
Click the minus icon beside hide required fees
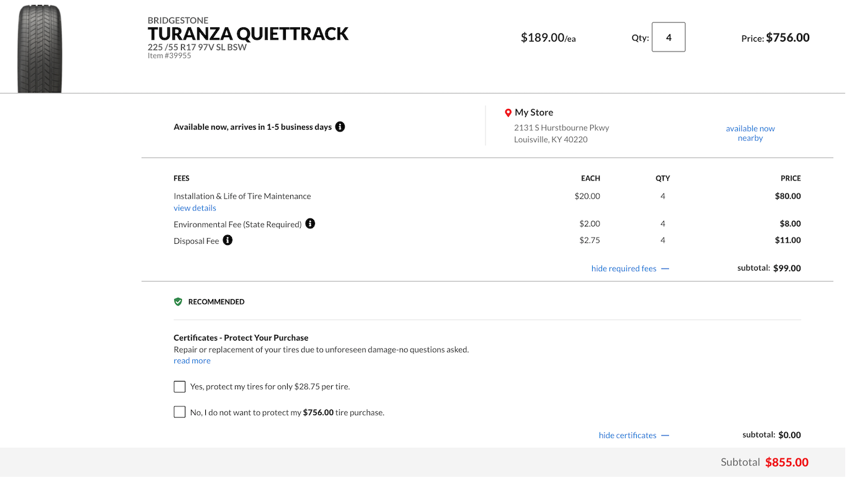[x=665, y=269]
